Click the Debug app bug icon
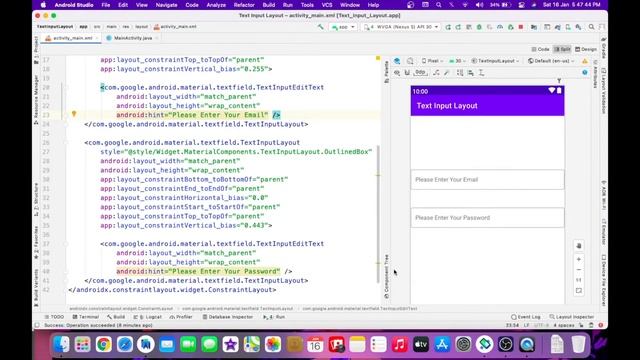640x360 pixels. 479,27
